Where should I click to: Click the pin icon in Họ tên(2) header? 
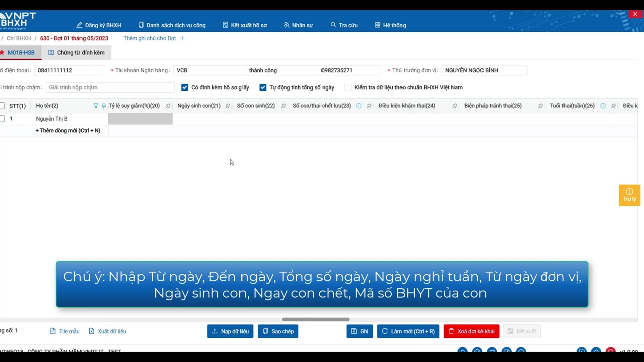[104, 106]
